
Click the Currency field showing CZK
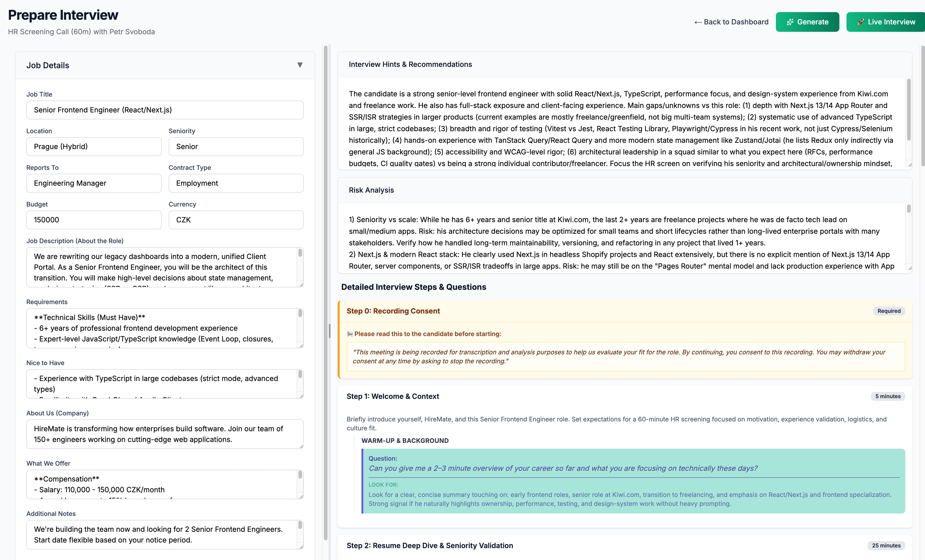[x=236, y=220]
